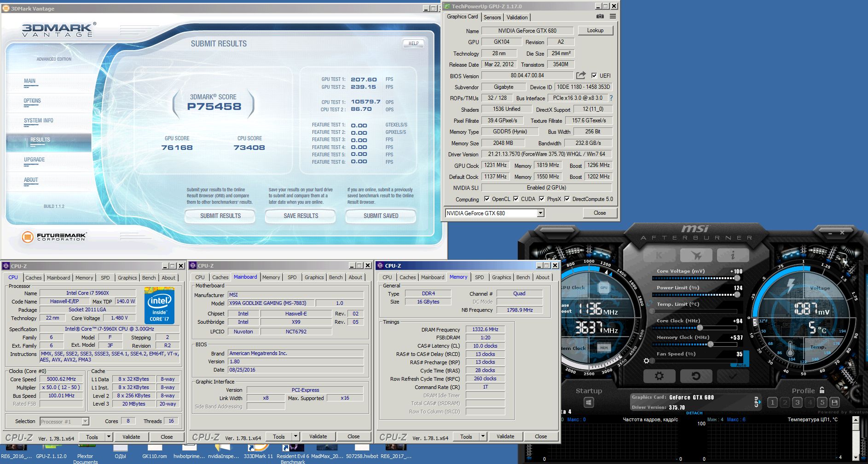Toggle the DirectCompute 5.0 checkbox in GPU-Z

point(567,199)
